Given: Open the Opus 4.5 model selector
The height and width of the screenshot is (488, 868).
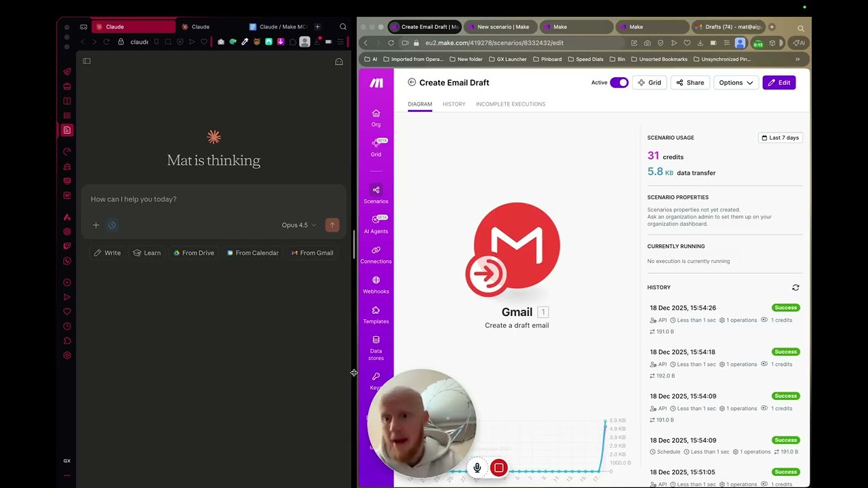Looking at the screenshot, I should (299, 225).
